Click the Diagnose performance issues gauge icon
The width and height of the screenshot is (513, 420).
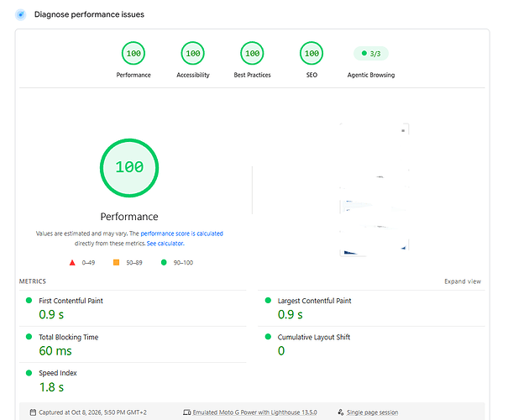pyautogui.click(x=21, y=15)
